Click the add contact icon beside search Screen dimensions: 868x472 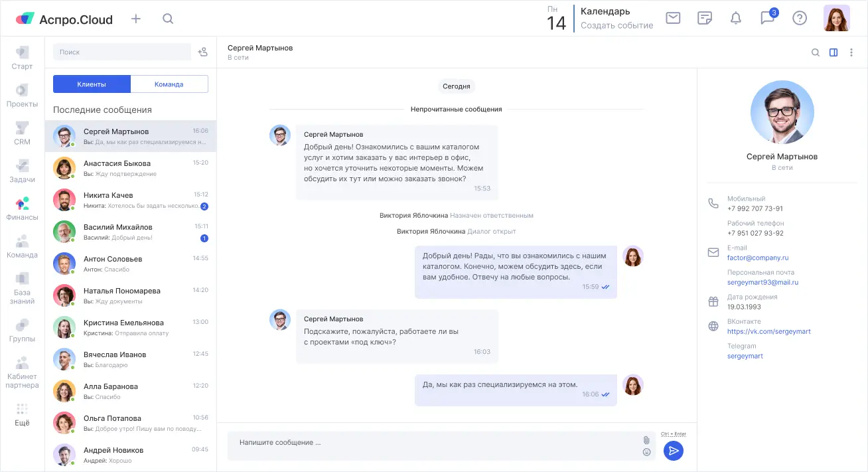coord(203,52)
